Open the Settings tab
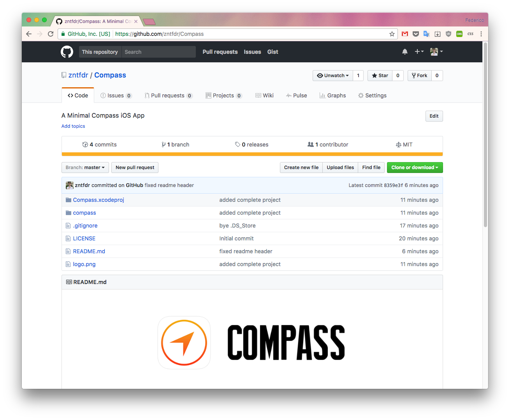Viewport: 510px width, 420px height. click(372, 95)
